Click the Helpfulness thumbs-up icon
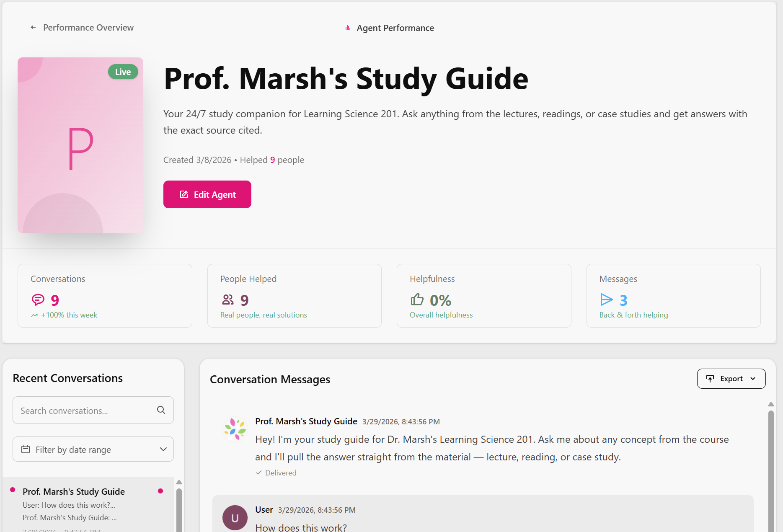 pyautogui.click(x=417, y=300)
